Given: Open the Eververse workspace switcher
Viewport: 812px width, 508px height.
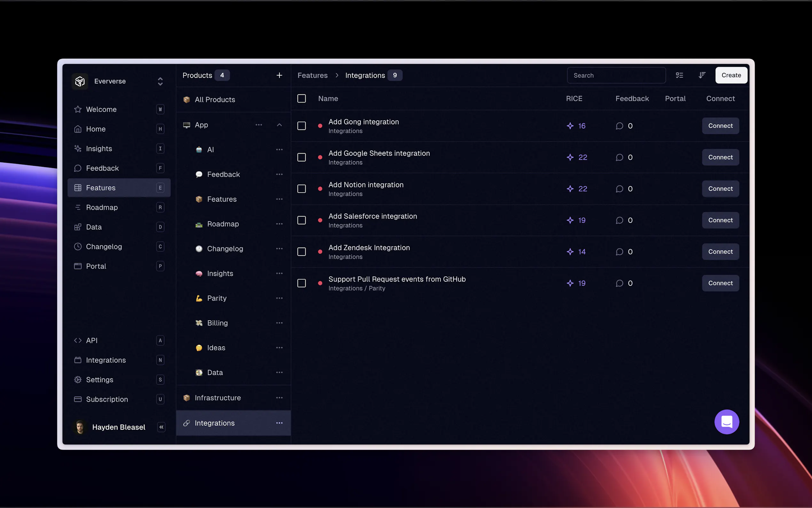Looking at the screenshot, I should pos(160,81).
